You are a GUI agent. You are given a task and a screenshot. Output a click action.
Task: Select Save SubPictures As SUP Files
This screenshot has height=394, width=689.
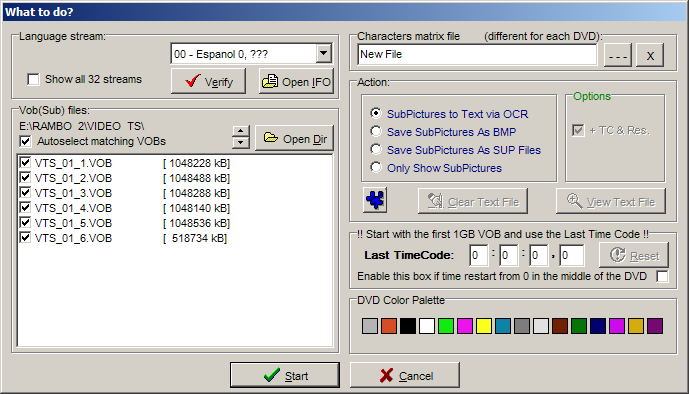[376, 149]
